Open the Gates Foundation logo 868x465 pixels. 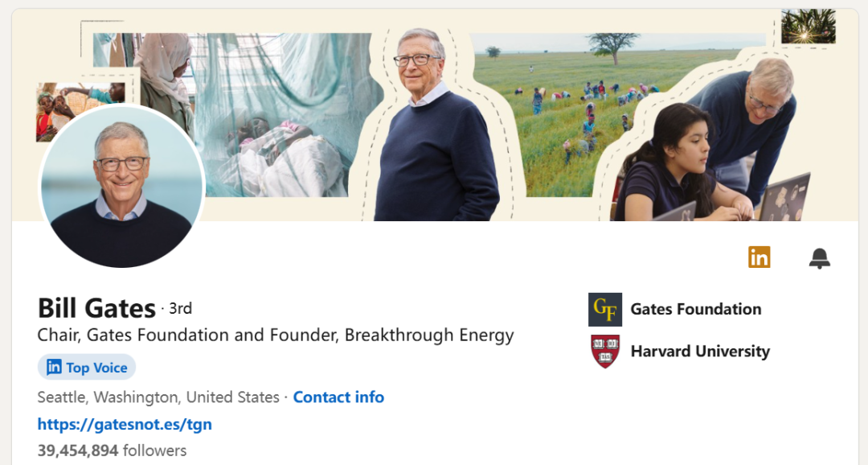coord(605,310)
